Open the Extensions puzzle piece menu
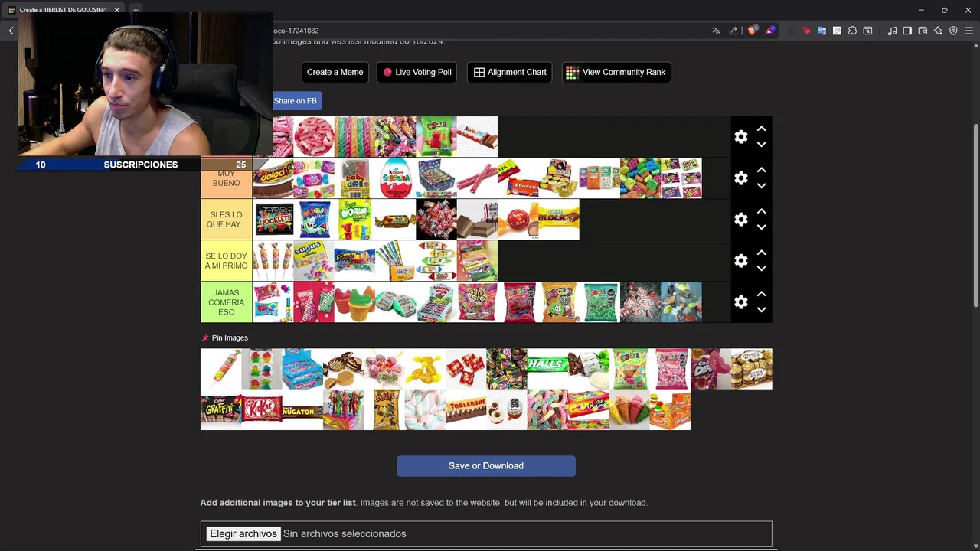Viewport: 980px width, 551px height. point(852,31)
